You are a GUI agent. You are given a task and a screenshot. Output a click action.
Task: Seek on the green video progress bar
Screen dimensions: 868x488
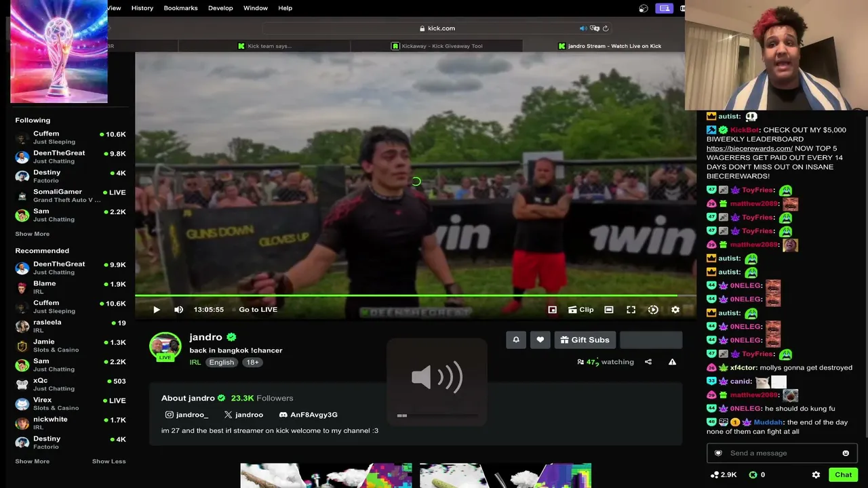coord(415,296)
